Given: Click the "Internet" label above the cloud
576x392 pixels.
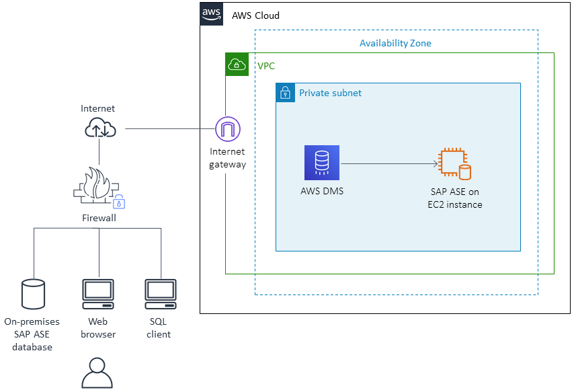Looking at the screenshot, I should point(97,108).
